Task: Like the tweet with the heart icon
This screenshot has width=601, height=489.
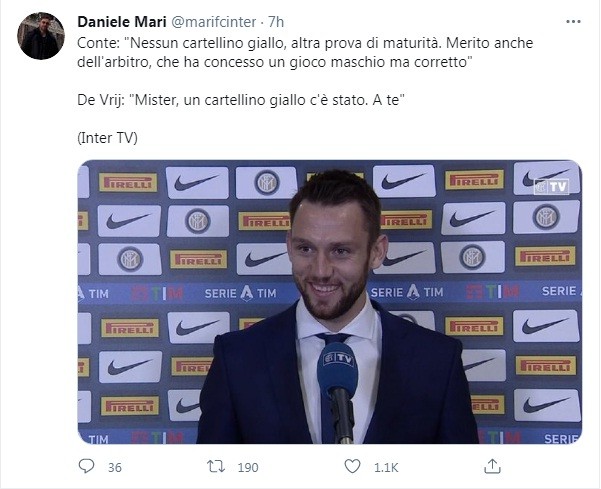Action: click(x=352, y=466)
